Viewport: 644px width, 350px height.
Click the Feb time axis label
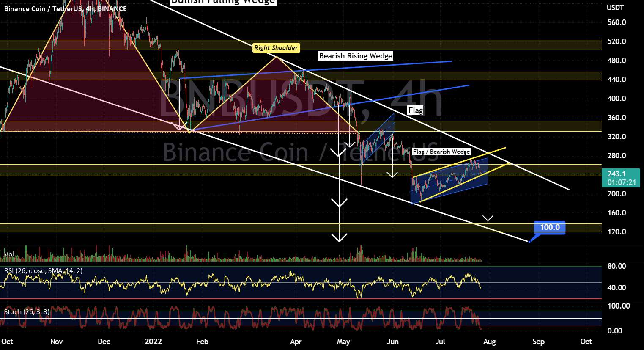click(x=203, y=342)
